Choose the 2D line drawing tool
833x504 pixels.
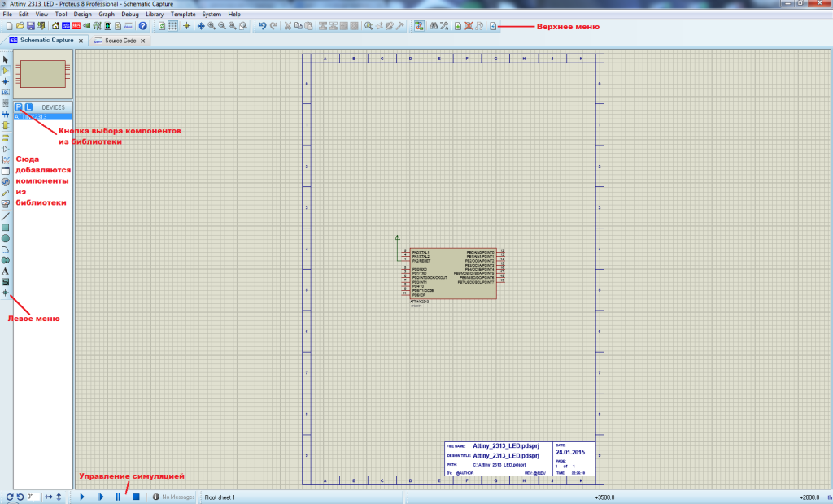pos(6,216)
